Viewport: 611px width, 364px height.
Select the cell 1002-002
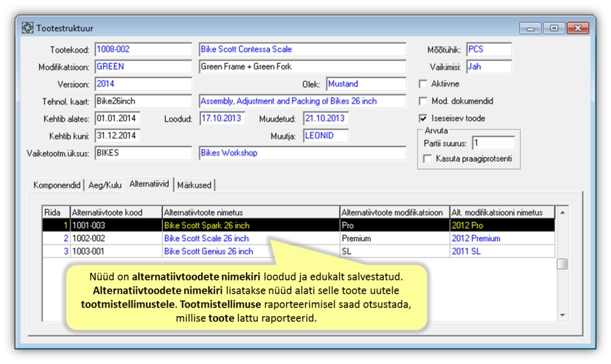116,239
